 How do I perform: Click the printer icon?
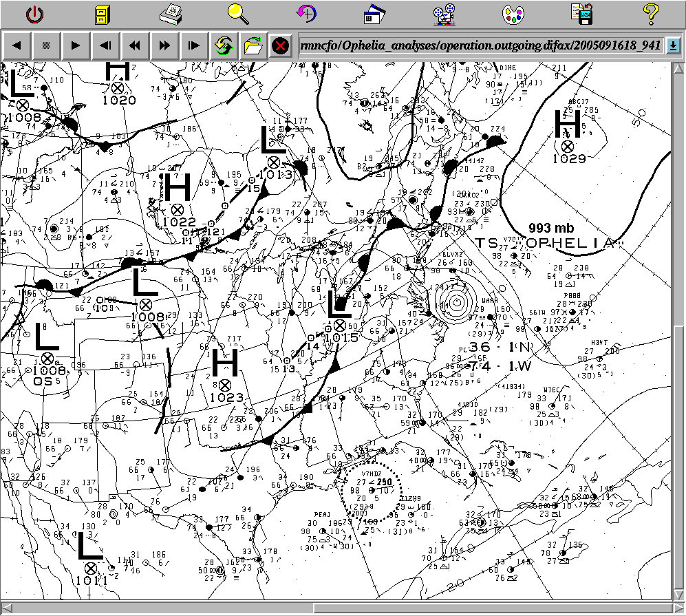click(x=170, y=13)
